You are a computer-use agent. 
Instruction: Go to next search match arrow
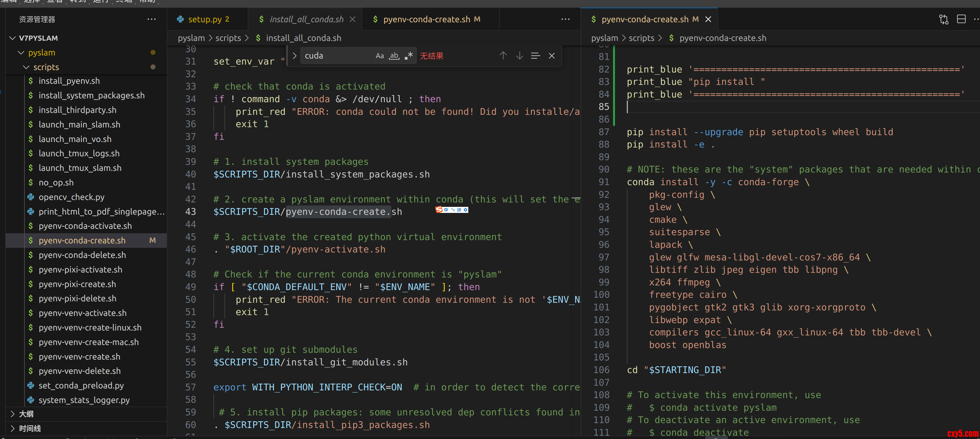[x=519, y=56]
